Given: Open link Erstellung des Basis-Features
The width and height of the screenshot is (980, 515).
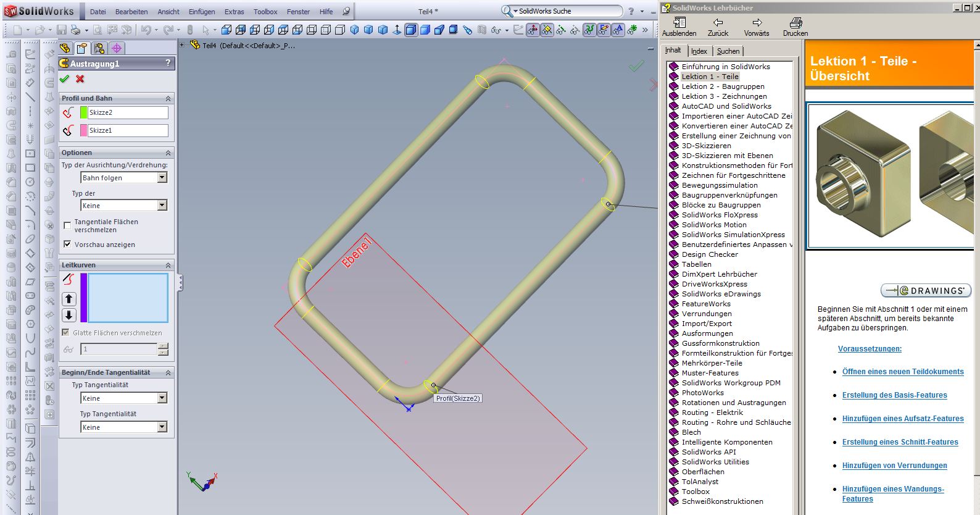Looking at the screenshot, I should tap(894, 395).
